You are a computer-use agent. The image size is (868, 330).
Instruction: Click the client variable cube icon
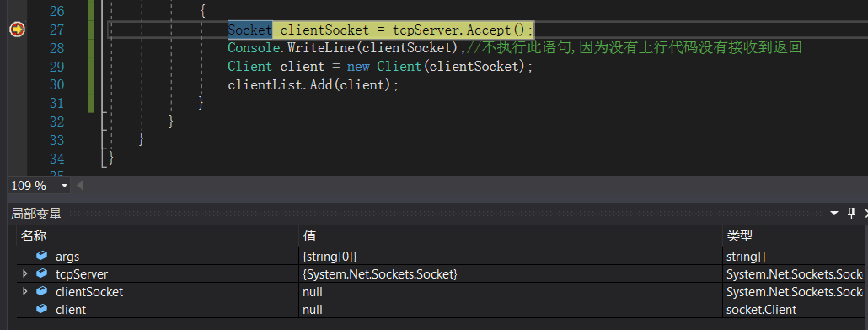click(41, 309)
